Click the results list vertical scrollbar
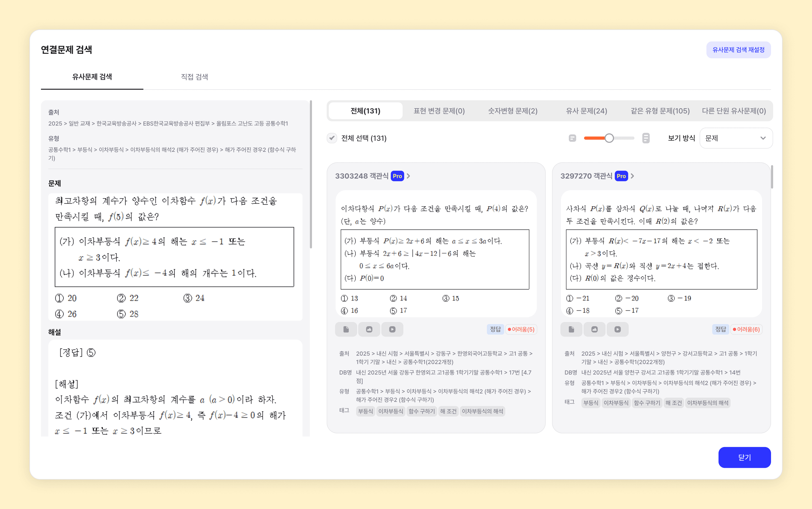This screenshot has width=812, height=509. point(772,177)
